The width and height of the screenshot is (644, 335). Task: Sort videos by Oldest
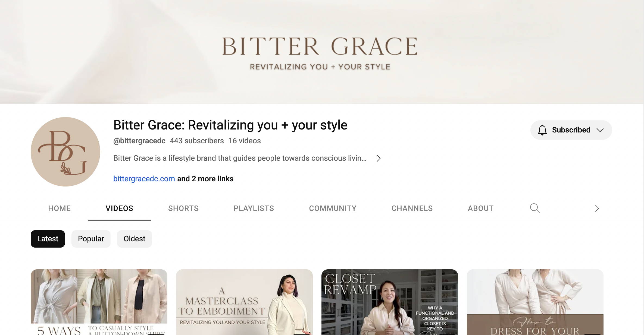(135, 239)
